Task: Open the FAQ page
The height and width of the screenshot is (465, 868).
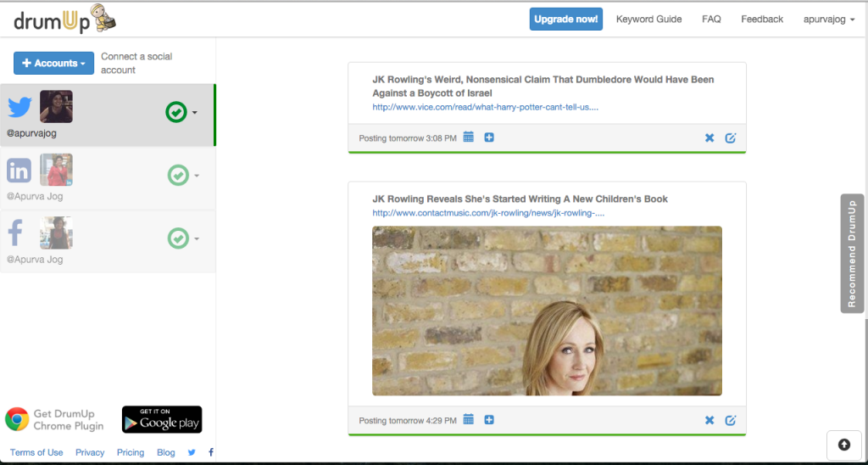Action: point(711,20)
